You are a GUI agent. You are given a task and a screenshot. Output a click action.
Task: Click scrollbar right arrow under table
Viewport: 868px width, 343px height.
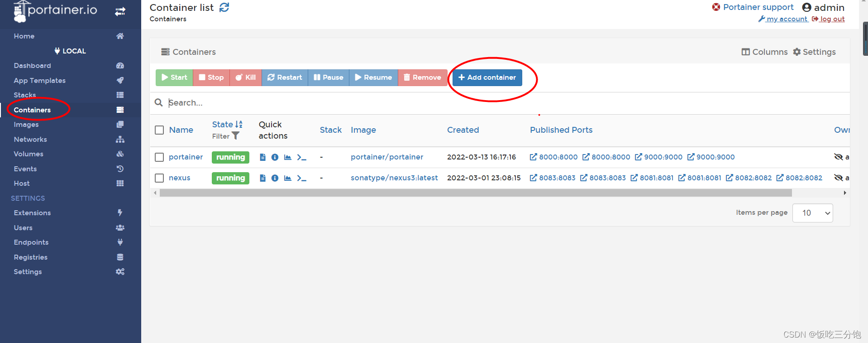pyautogui.click(x=845, y=193)
